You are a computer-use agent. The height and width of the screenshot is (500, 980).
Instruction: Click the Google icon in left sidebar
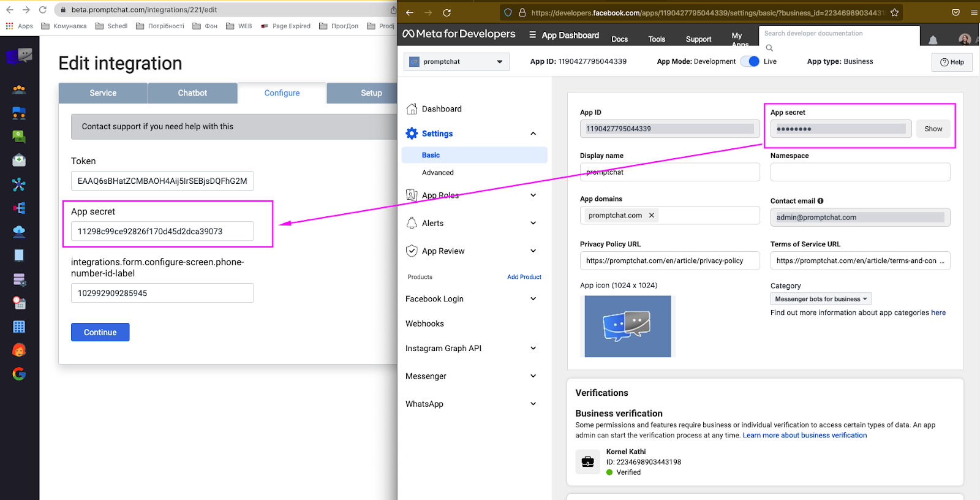tap(19, 374)
